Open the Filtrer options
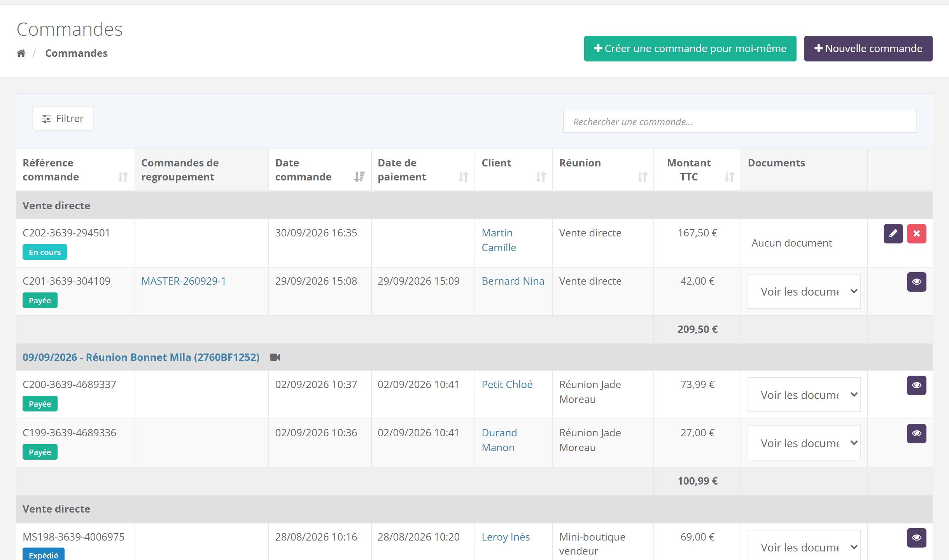Image resolution: width=949 pixels, height=560 pixels. (63, 119)
